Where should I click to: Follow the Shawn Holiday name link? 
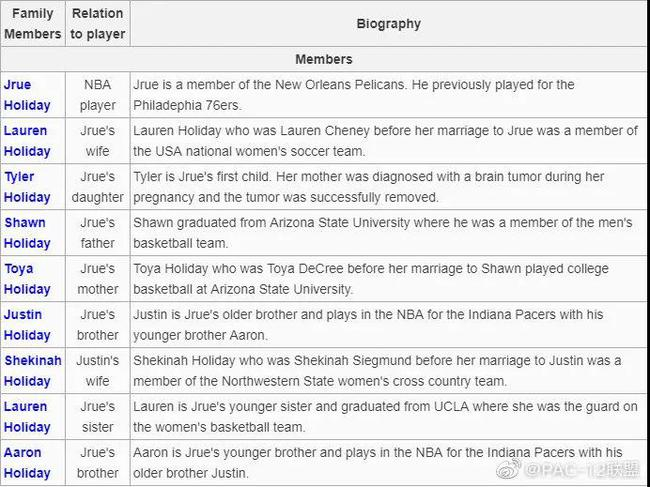point(27,233)
